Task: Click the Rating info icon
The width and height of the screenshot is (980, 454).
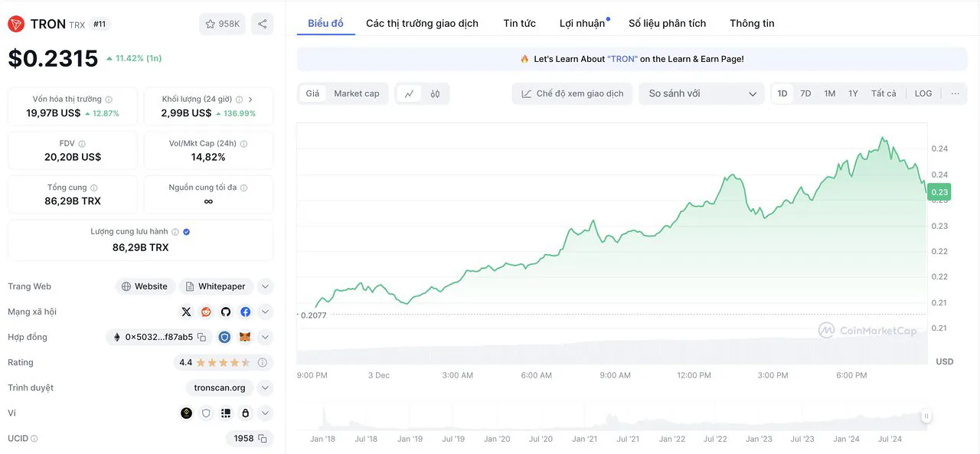Action: (x=262, y=362)
